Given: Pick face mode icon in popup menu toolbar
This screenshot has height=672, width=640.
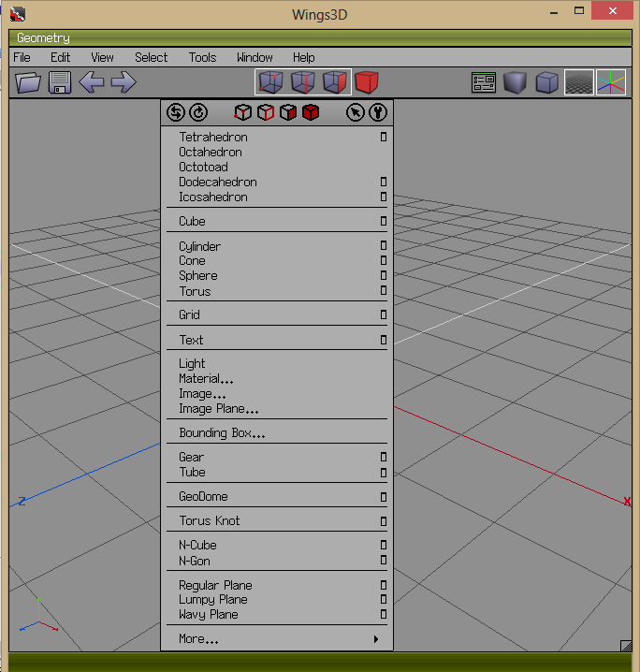Looking at the screenshot, I should pyautogui.click(x=288, y=112).
